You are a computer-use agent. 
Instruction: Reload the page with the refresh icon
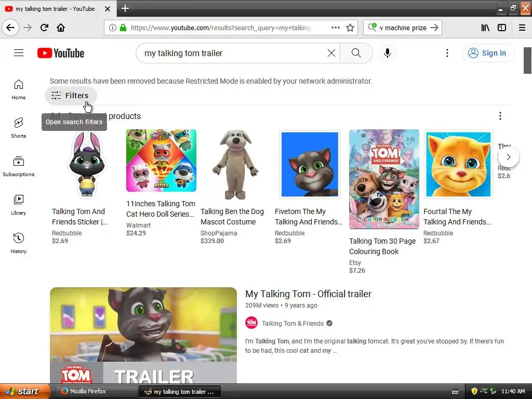(x=44, y=28)
